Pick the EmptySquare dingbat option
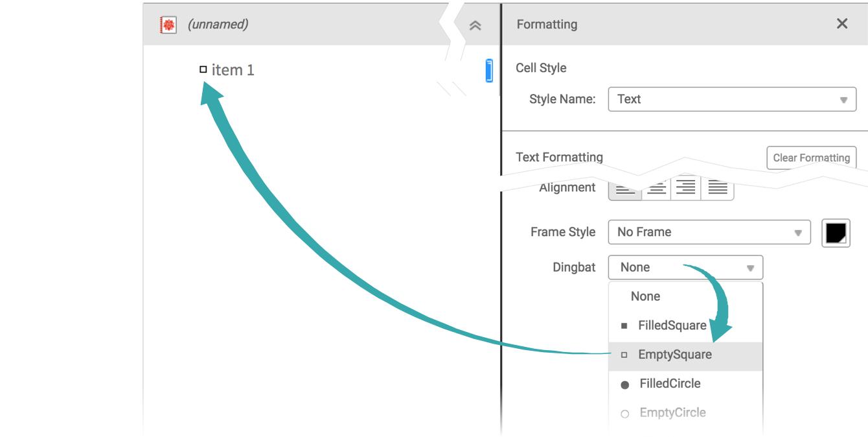This screenshot has width=868, height=437. click(674, 355)
